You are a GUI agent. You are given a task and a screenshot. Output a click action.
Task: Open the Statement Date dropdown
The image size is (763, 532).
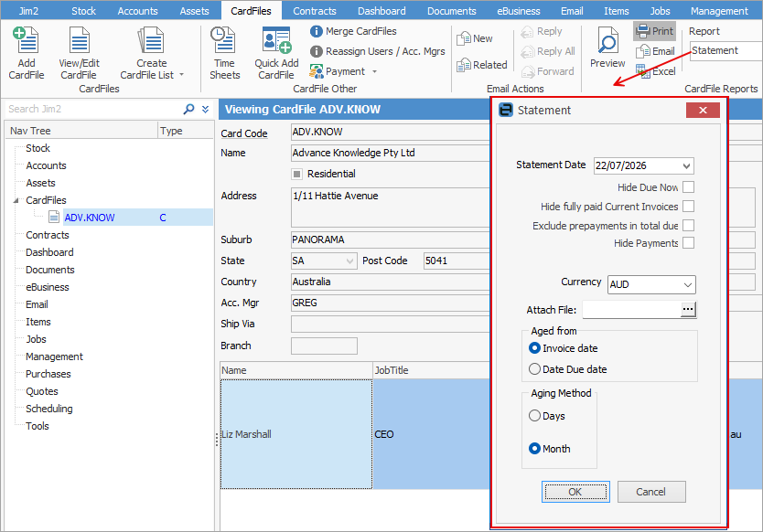(686, 165)
